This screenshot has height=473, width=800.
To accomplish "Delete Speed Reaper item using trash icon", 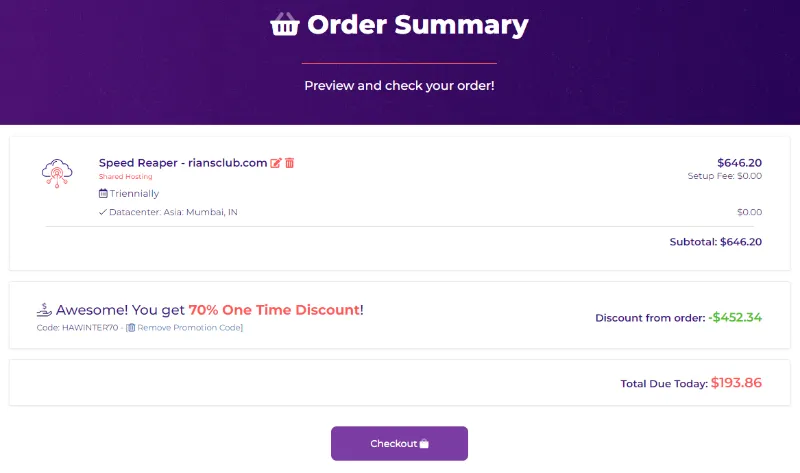I will click(290, 163).
